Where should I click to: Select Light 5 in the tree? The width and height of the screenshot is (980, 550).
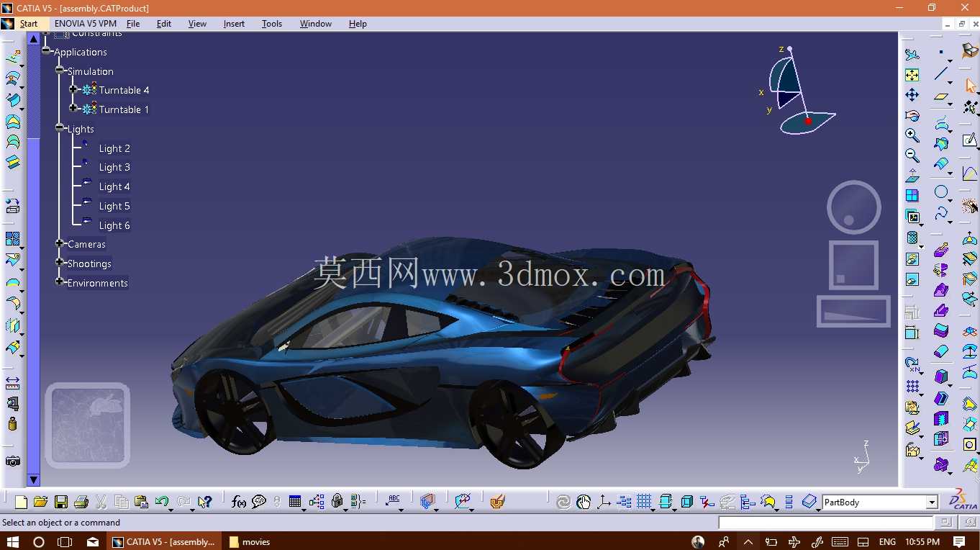(x=114, y=206)
